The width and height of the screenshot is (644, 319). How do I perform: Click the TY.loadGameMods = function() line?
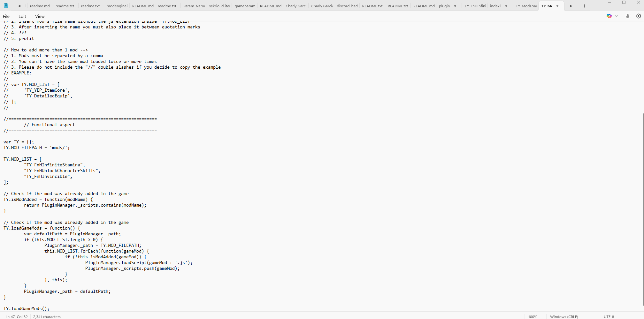tap(42, 228)
